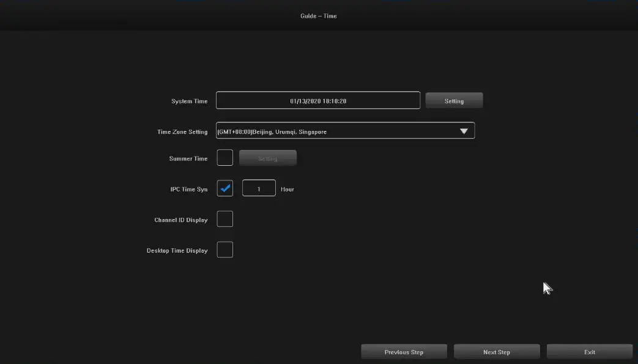Click the greyed Summer Time Setting button
The height and width of the screenshot is (364, 638).
267,158
